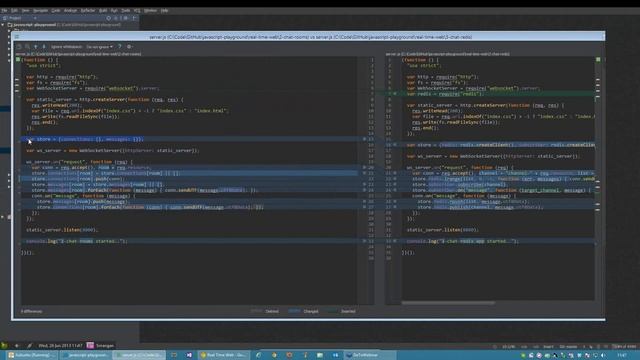Open the Window menu
This screenshot has width=640, height=360.
point(150,11)
